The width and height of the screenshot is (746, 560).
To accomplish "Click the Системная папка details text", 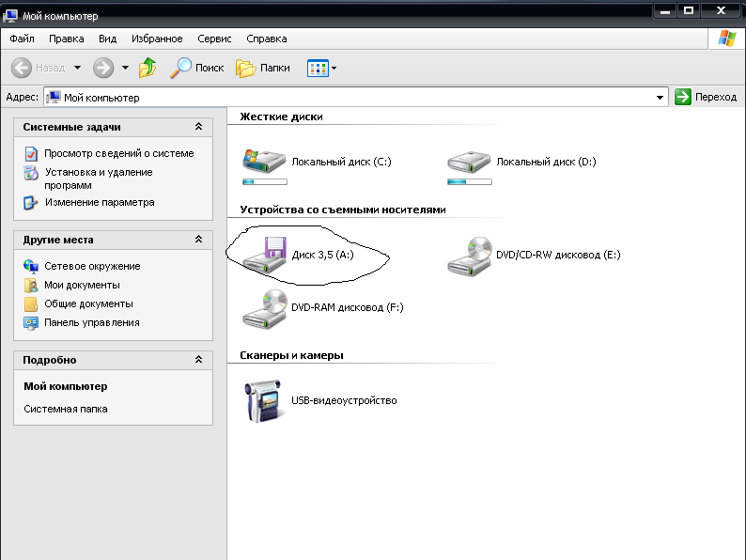I will 66,409.
